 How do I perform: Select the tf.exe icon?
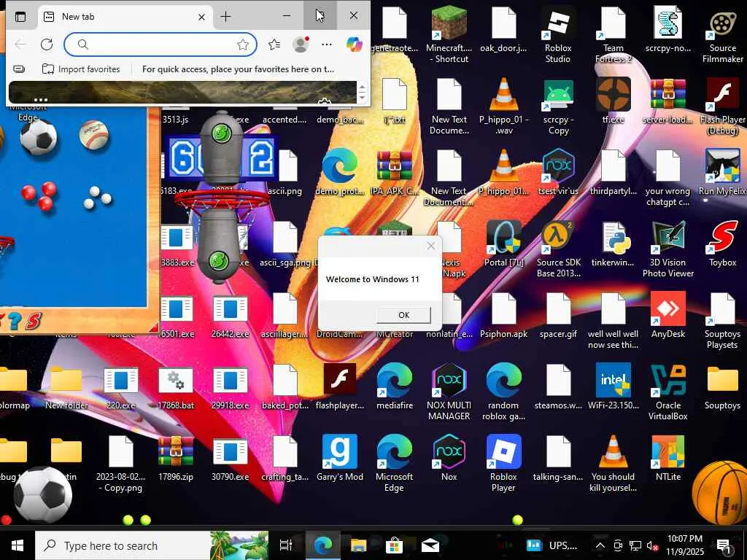(613, 101)
